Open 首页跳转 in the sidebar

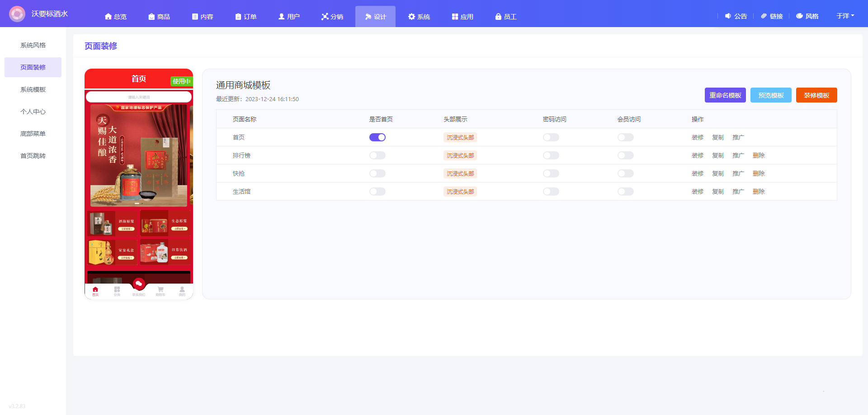click(33, 156)
